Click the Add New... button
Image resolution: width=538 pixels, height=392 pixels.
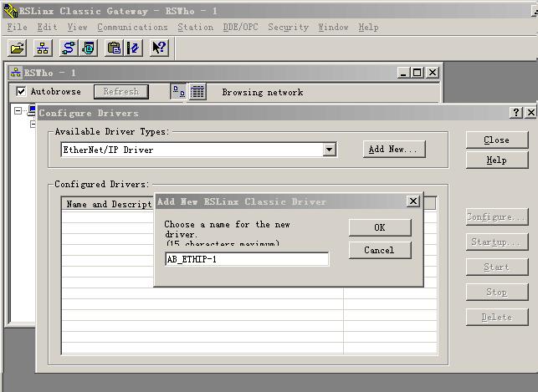pyautogui.click(x=394, y=149)
